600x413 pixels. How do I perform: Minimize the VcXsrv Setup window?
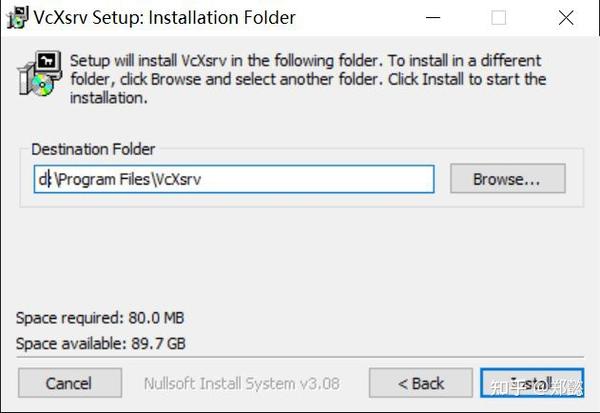point(433,17)
